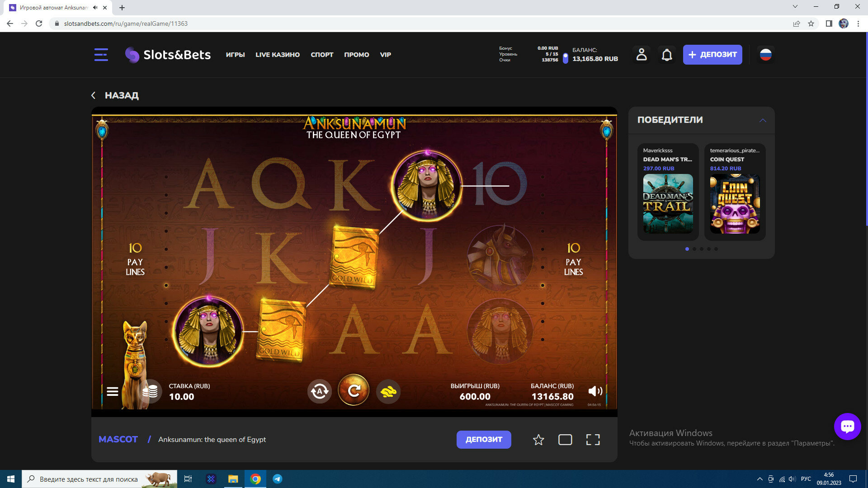Click the Депозит button in the header
The image size is (868, 488).
pyautogui.click(x=712, y=55)
